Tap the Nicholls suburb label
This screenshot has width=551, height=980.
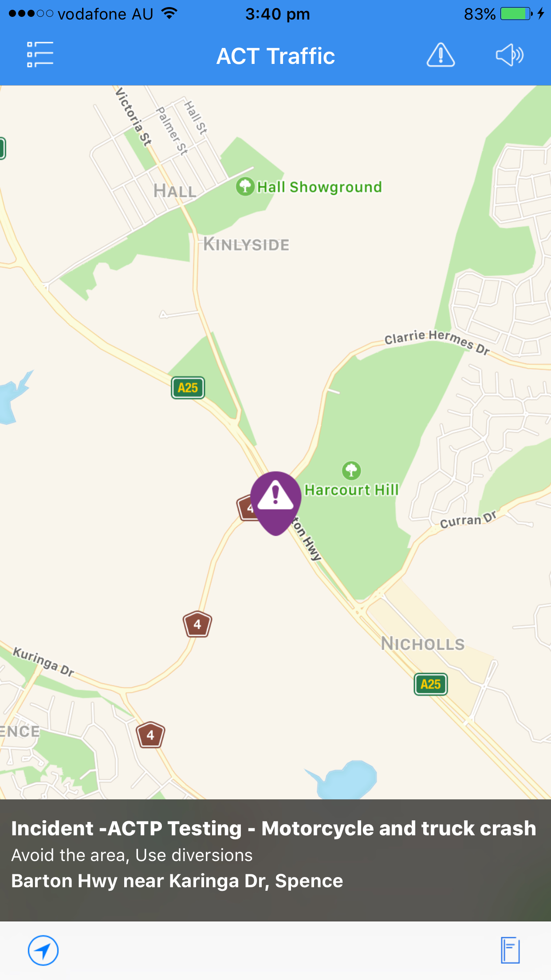point(422,644)
